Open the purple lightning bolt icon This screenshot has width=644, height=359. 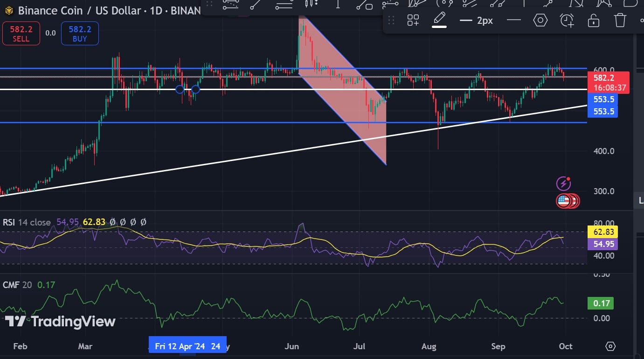coord(564,183)
